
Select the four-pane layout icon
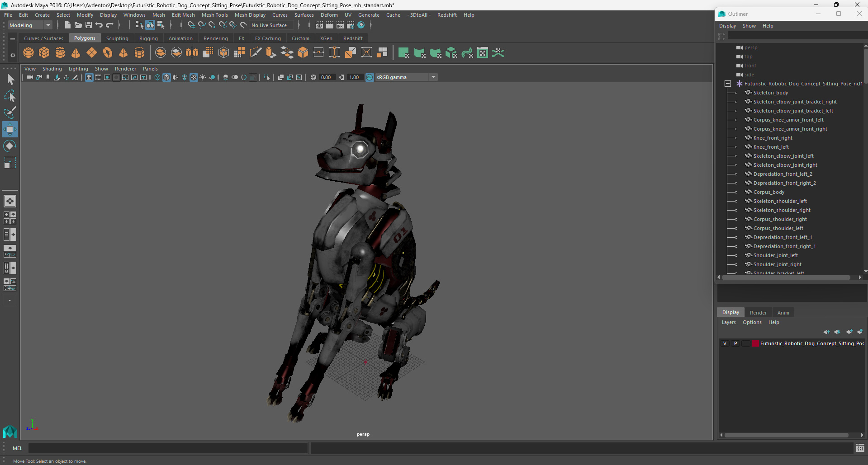pos(10,218)
